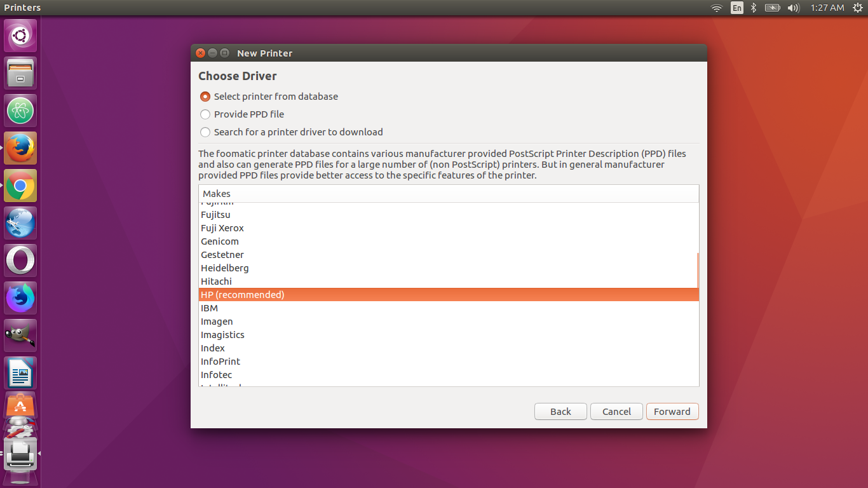
Task: Open the Wi-Fi network indicator
Action: click(717, 8)
